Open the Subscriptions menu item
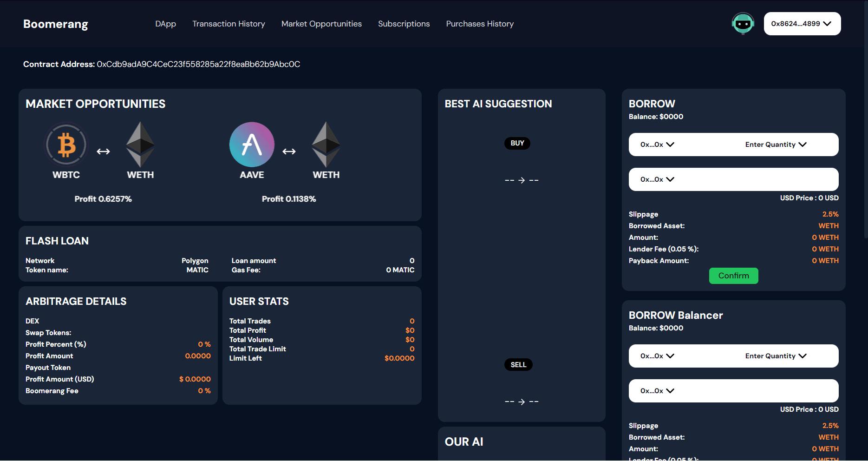Image resolution: width=868 pixels, height=461 pixels. coord(404,24)
